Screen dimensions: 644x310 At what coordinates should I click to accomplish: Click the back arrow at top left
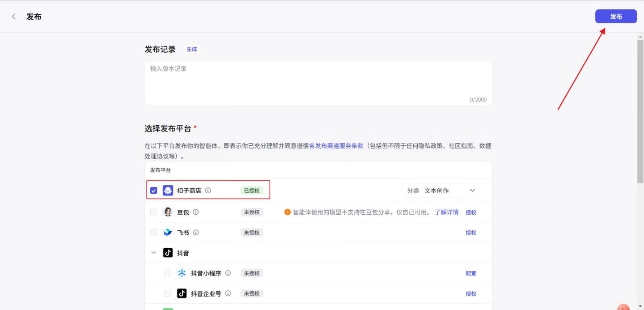point(14,16)
